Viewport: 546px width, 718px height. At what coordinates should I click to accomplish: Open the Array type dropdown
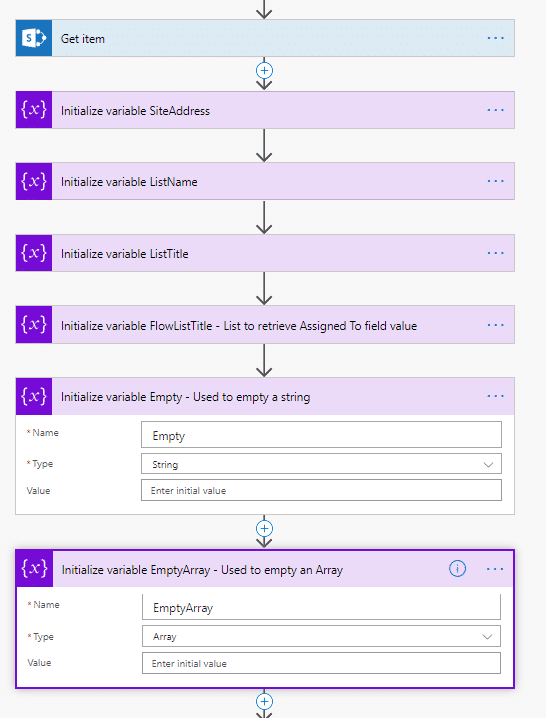(321, 636)
